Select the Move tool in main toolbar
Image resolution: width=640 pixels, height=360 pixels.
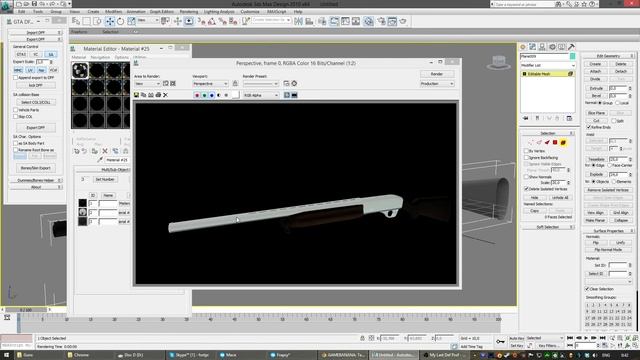[x=110, y=21]
